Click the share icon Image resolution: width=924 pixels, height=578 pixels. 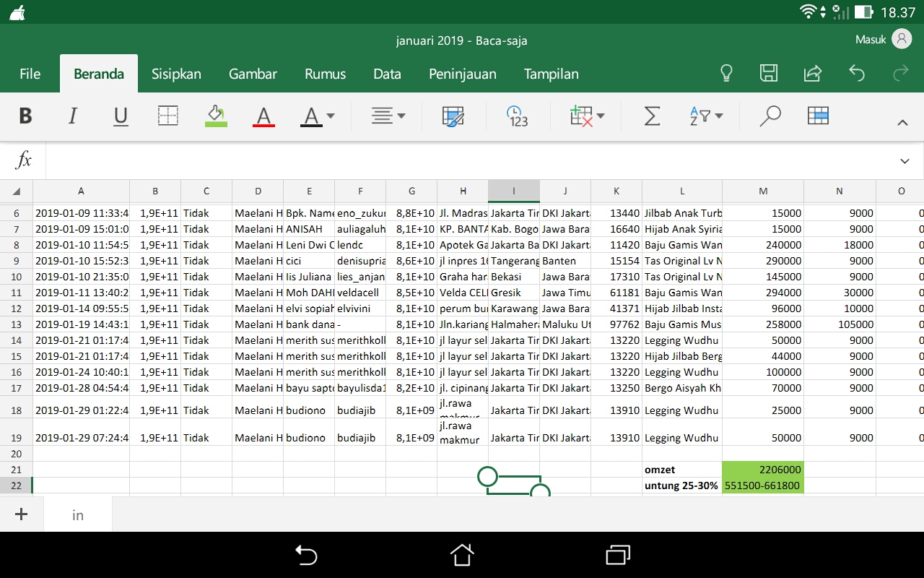click(x=812, y=73)
